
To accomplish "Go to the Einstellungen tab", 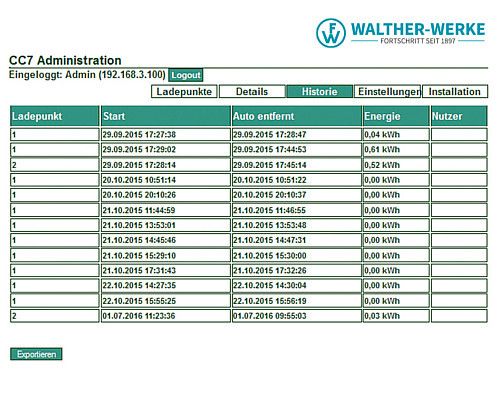I will 387,91.
